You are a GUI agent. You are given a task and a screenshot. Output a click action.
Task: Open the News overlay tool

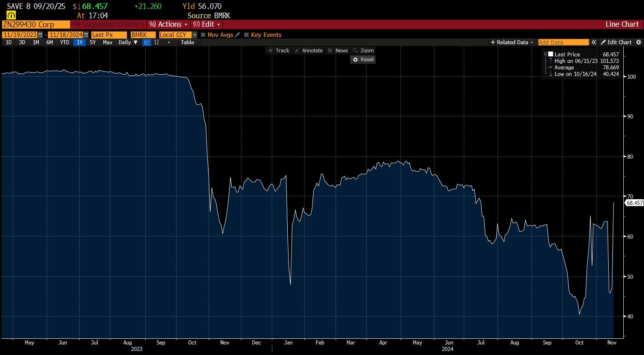pyautogui.click(x=338, y=51)
